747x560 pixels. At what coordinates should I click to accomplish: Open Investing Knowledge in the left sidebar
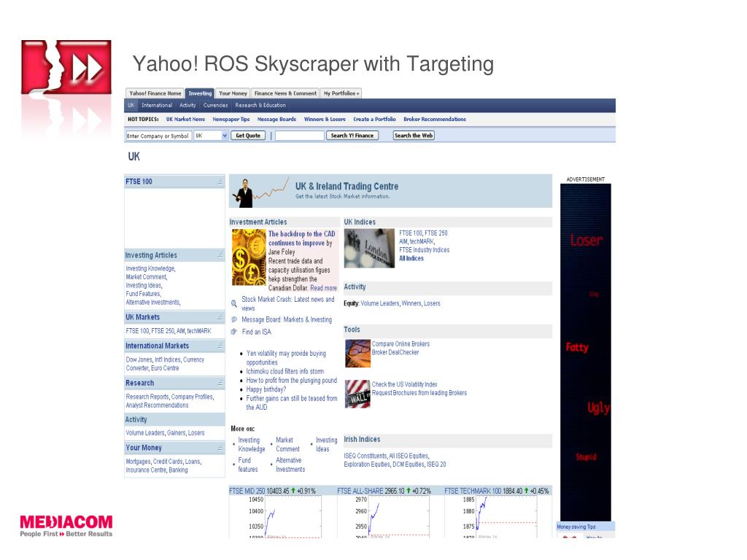coord(150,268)
